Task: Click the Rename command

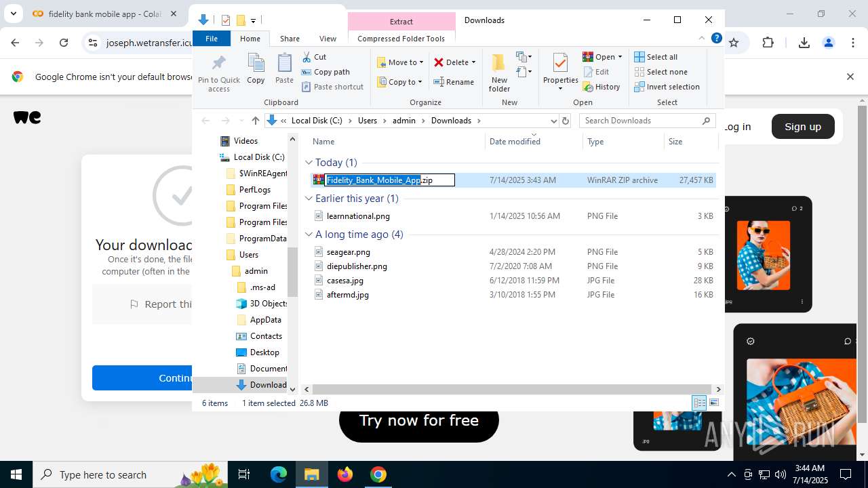Action: click(x=454, y=82)
